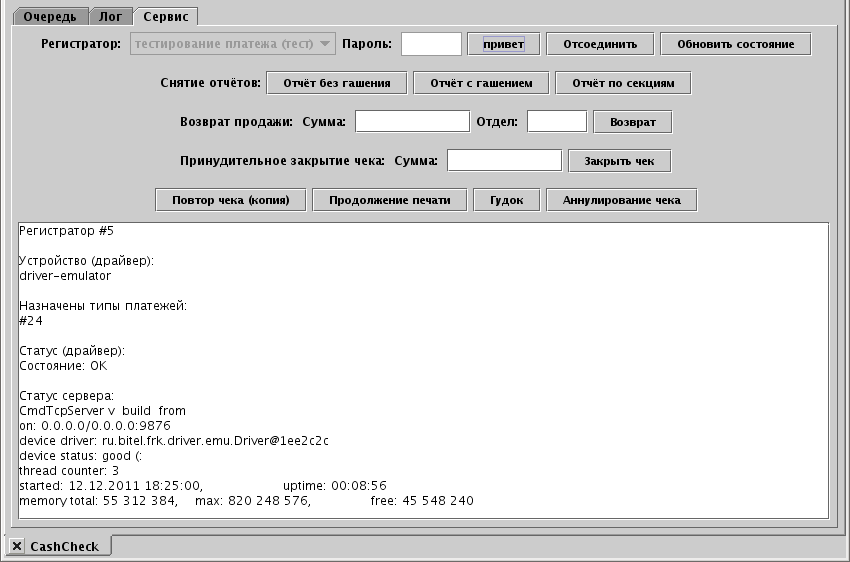The image size is (850, 562).
Task: Close the CashCheck tab with X icon
Action: pos(17,546)
